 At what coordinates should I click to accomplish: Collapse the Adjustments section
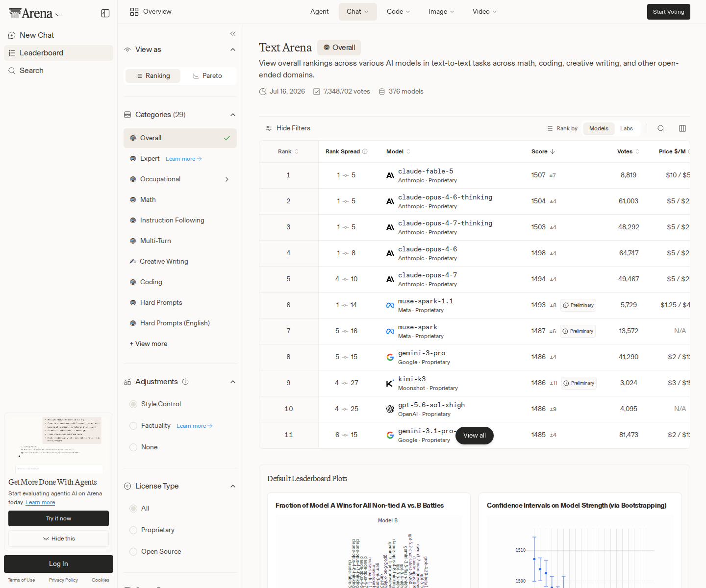click(x=233, y=382)
